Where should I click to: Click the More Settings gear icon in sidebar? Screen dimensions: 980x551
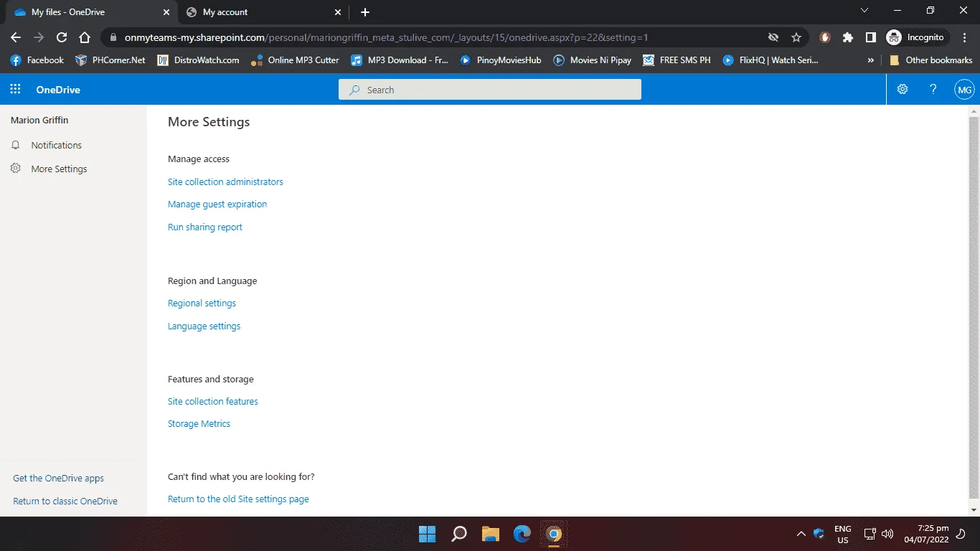(x=16, y=169)
